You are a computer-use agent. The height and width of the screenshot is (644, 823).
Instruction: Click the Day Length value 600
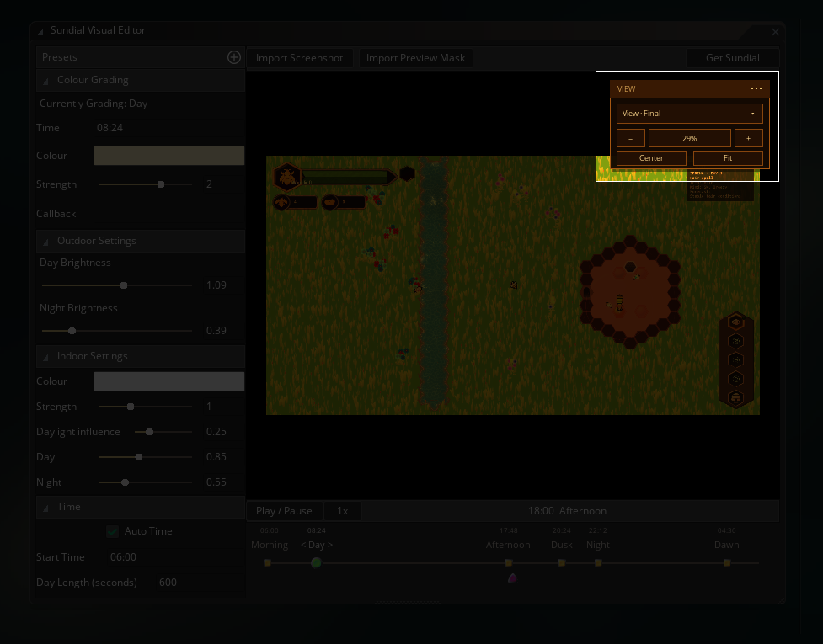coord(200,582)
